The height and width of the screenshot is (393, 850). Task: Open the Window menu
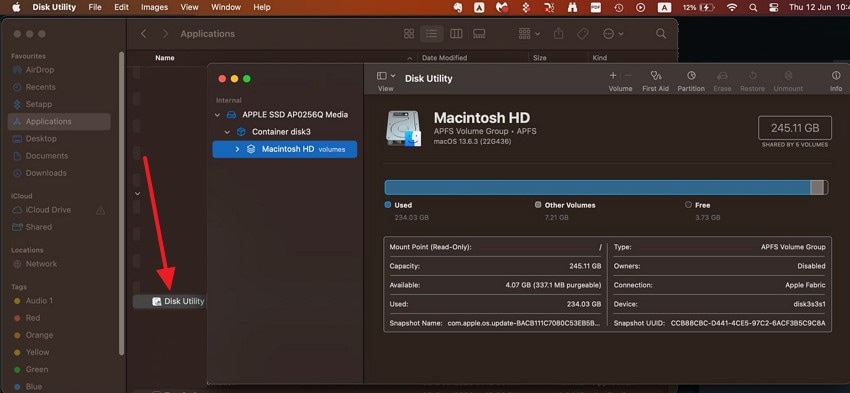click(x=226, y=8)
